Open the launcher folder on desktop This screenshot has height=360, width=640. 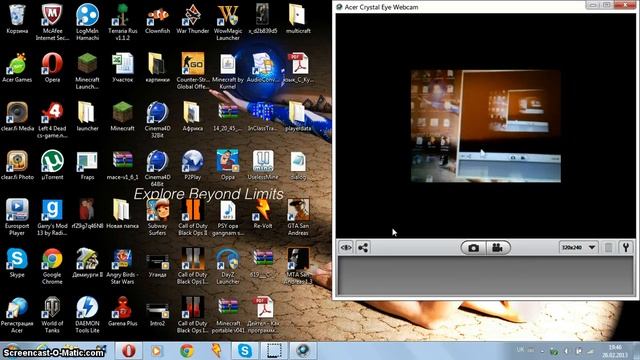pos(87,117)
